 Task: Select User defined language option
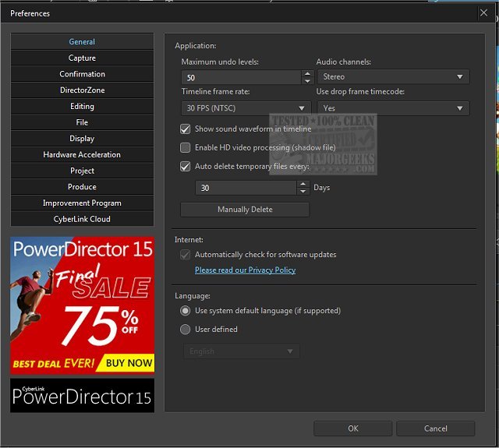pyautogui.click(x=186, y=330)
